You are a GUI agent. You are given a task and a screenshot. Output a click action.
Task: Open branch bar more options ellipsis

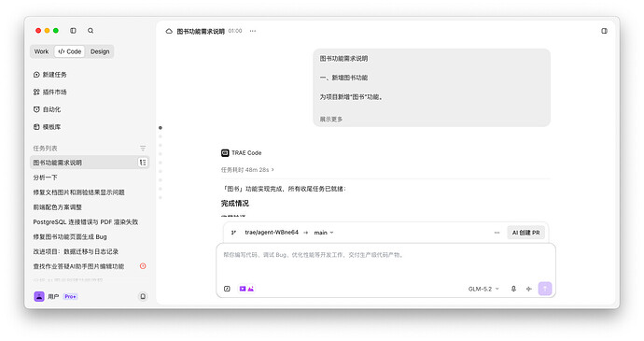(497, 233)
